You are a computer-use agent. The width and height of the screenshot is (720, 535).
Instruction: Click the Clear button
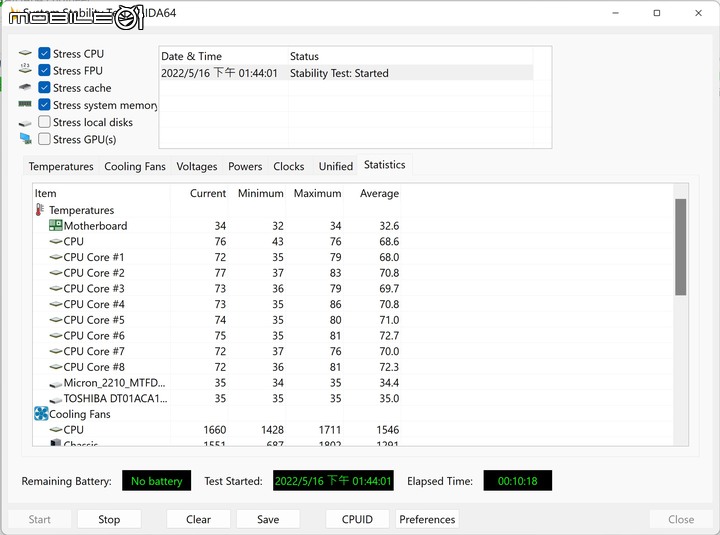click(198, 519)
